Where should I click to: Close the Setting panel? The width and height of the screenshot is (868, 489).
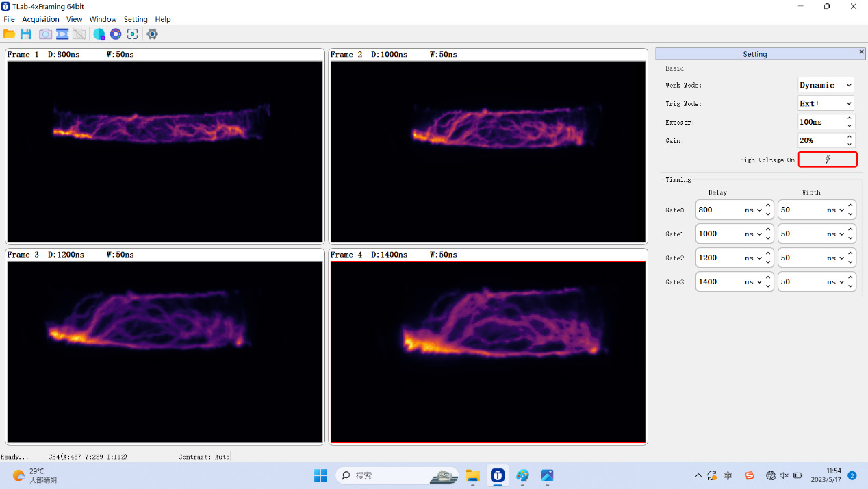pyautogui.click(x=861, y=52)
